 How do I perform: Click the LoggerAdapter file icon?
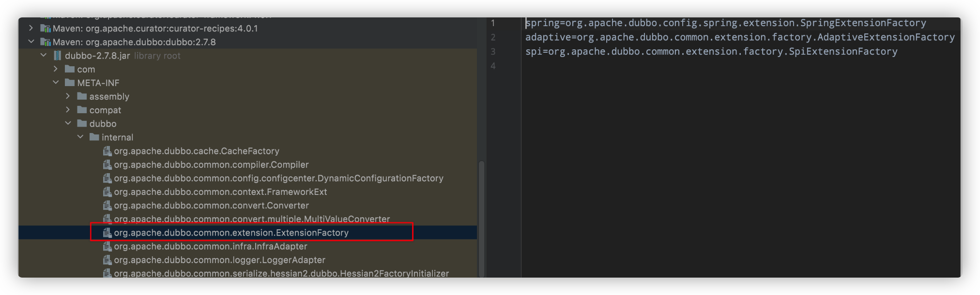click(x=107, y=260)
